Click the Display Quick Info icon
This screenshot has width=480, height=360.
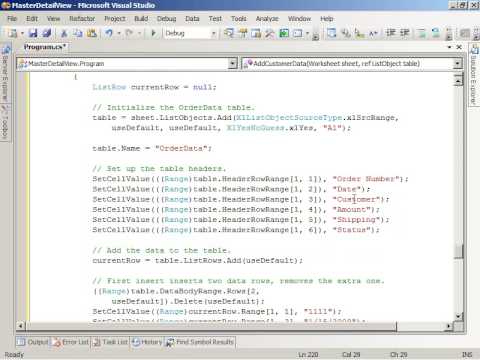(x=359, y=33)
